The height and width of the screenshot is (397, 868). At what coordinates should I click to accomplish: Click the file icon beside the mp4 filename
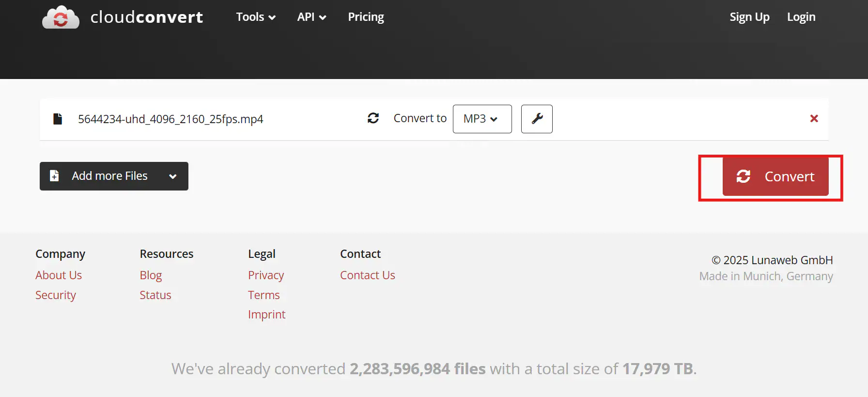(x=58, y=119)
